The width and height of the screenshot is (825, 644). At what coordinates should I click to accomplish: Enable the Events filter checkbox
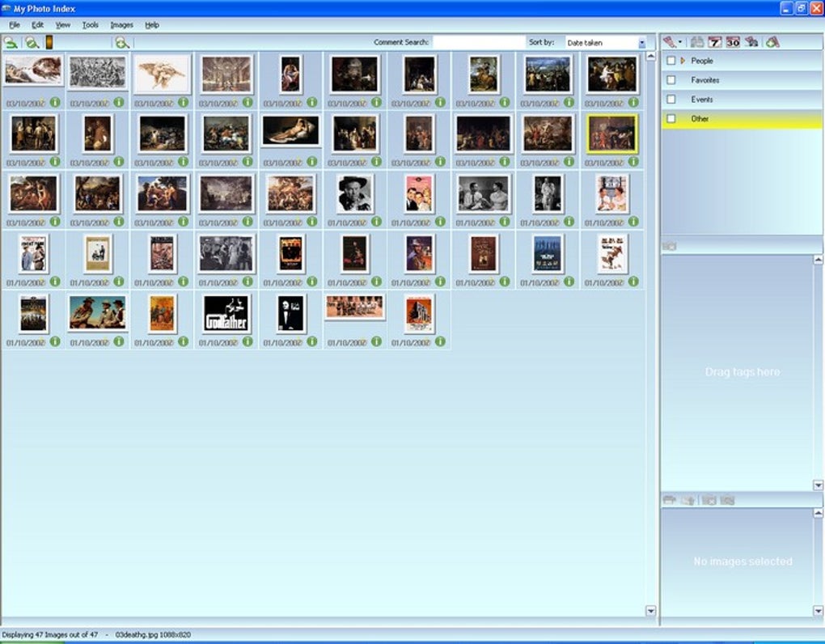[670, 99]
